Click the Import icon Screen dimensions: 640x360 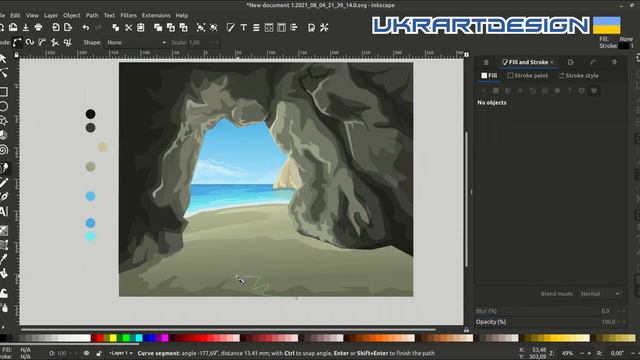click(56, 27)
